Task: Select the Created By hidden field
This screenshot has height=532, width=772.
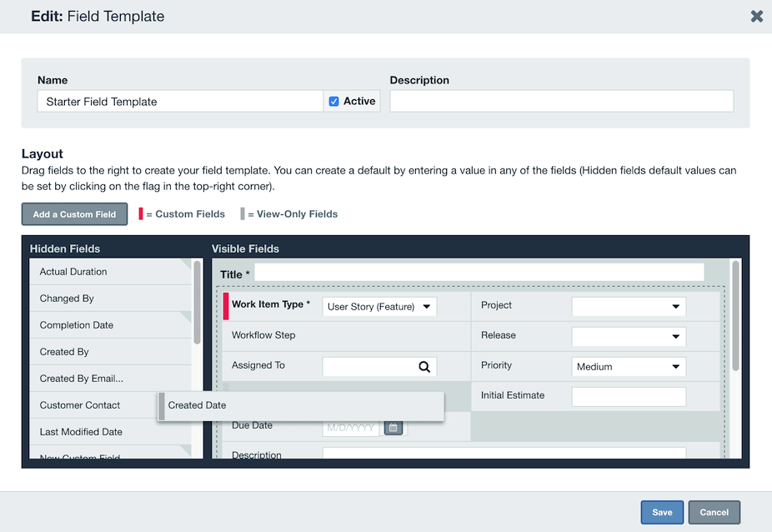Action: [110, 352]
